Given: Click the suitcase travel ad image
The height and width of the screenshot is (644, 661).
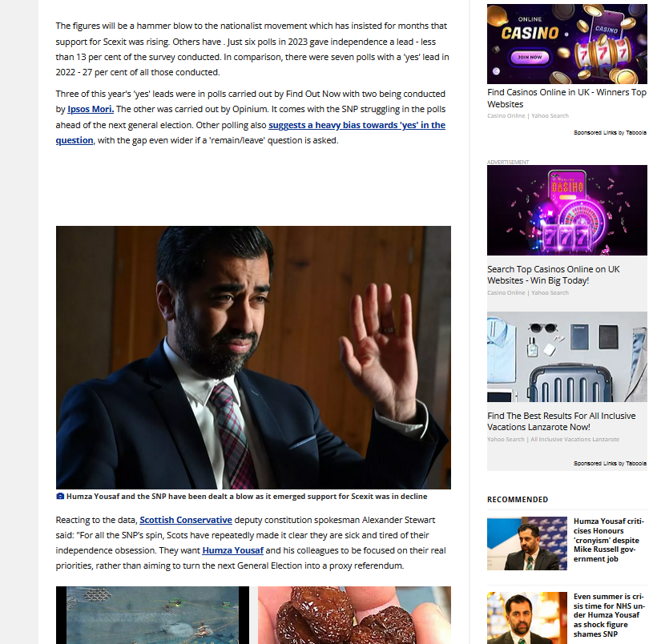Looking at the screenshot, I should (567, 356).
